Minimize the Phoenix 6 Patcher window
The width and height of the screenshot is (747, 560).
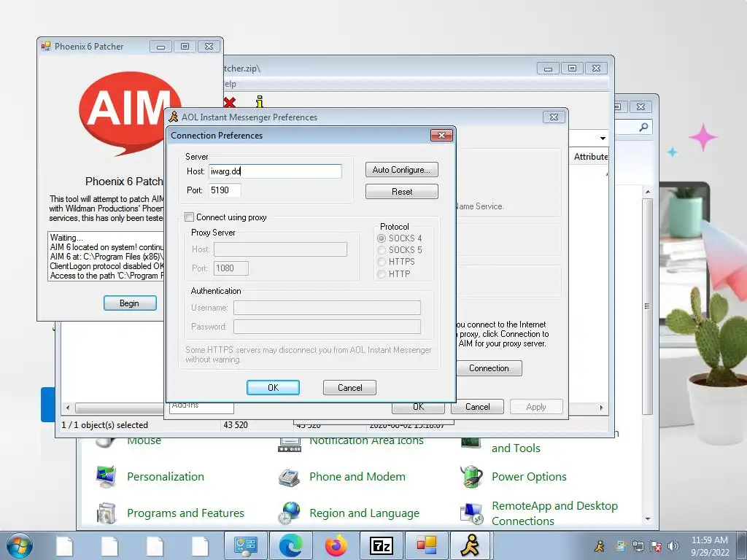coord(161,46)
